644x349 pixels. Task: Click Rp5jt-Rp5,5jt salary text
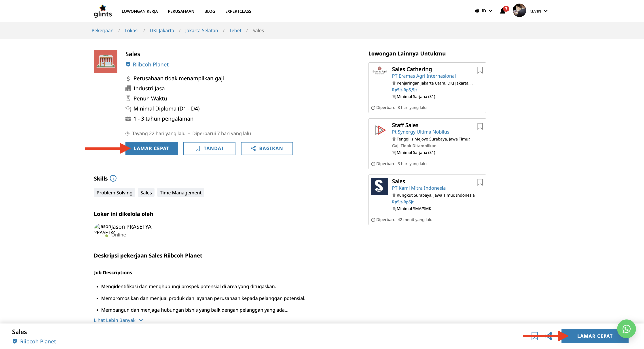pyautogui.click(x=404, y=90)
